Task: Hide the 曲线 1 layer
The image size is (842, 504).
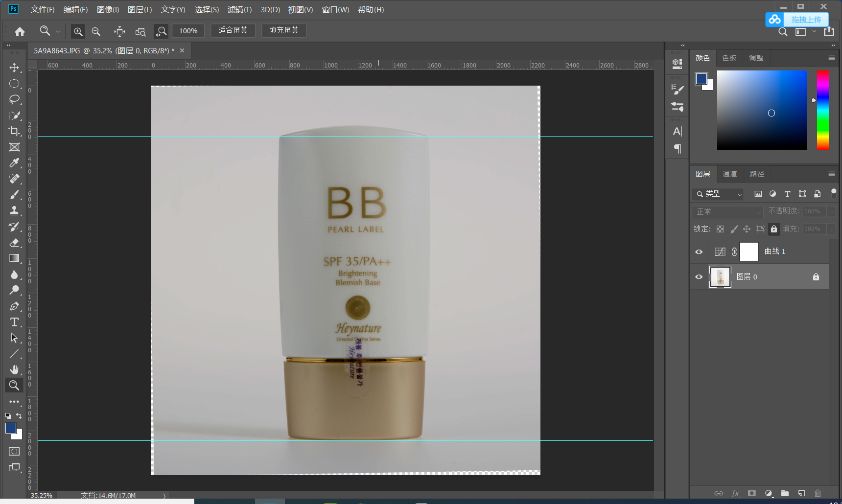Action: (699, 252)
